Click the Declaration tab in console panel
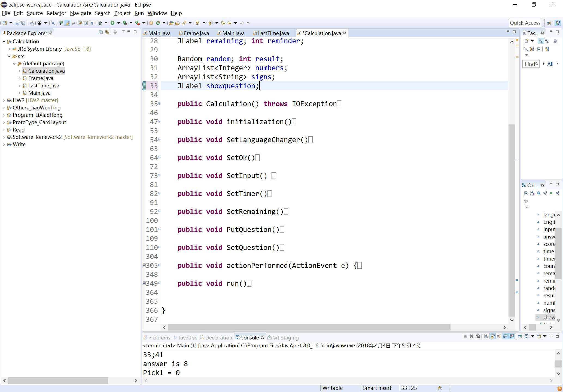 218,338
